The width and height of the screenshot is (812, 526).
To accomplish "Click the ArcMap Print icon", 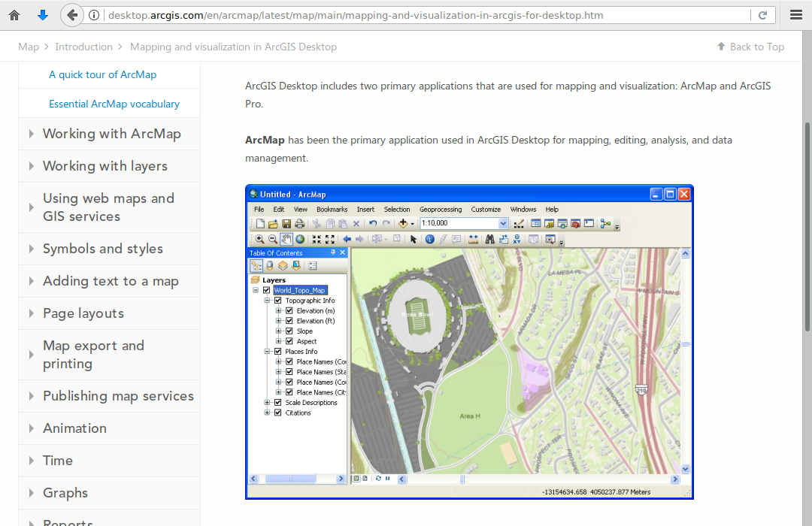I will point(299,224).
